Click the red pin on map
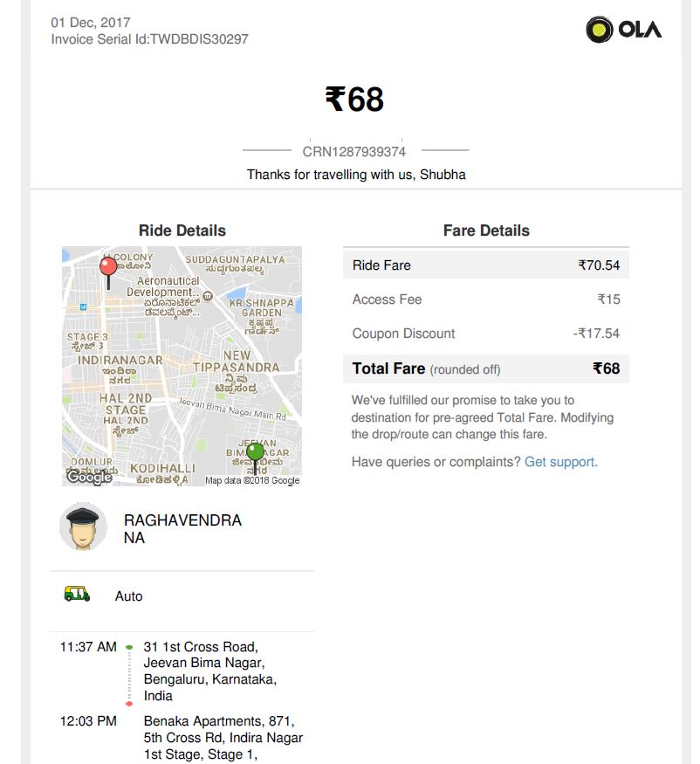 click(x=109, y=267)
